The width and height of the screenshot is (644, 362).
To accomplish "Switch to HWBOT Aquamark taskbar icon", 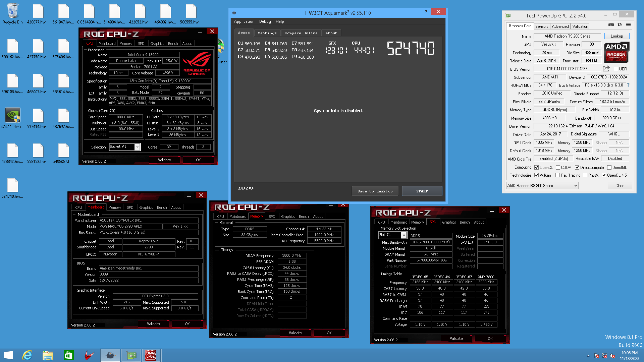I will [x=110, y=355].
